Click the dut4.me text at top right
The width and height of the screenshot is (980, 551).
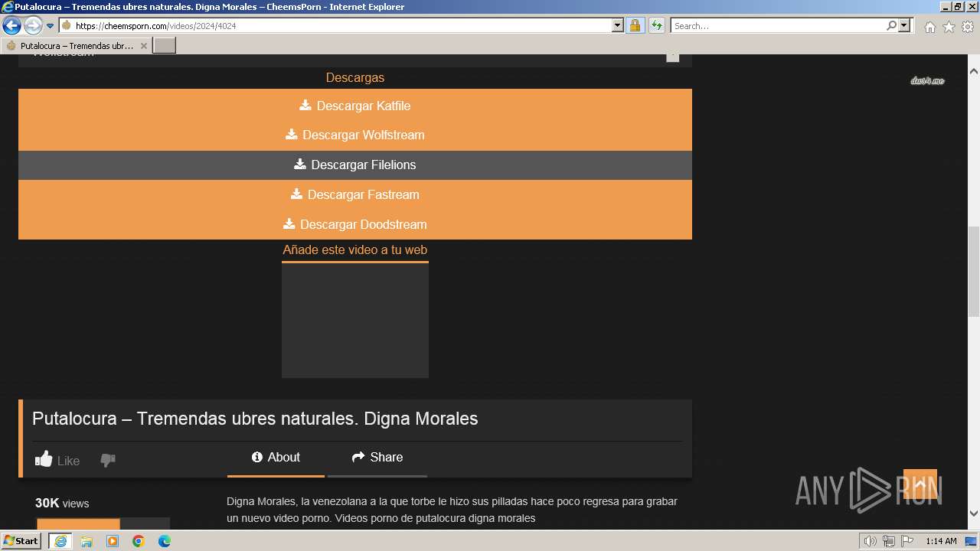click(927, 81)
